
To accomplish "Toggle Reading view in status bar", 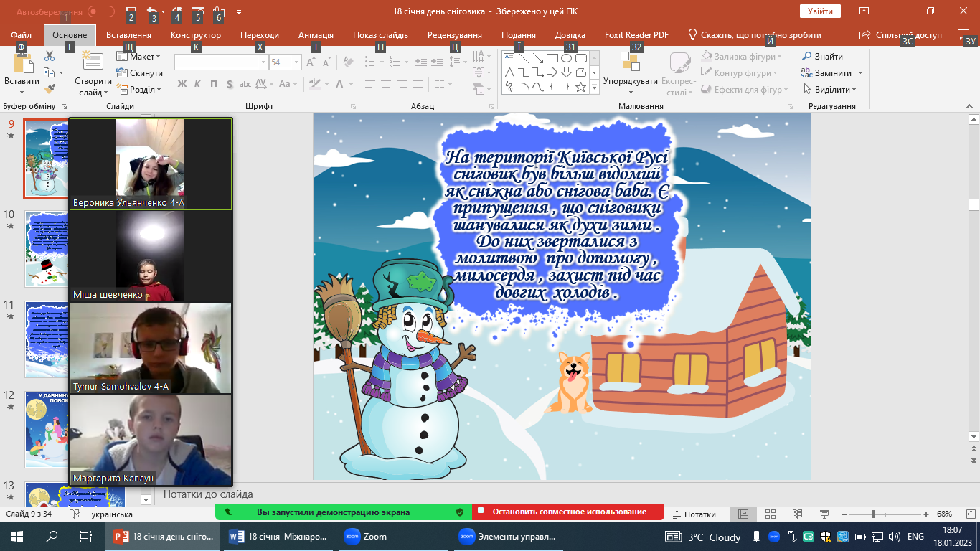I will point(796,514).
